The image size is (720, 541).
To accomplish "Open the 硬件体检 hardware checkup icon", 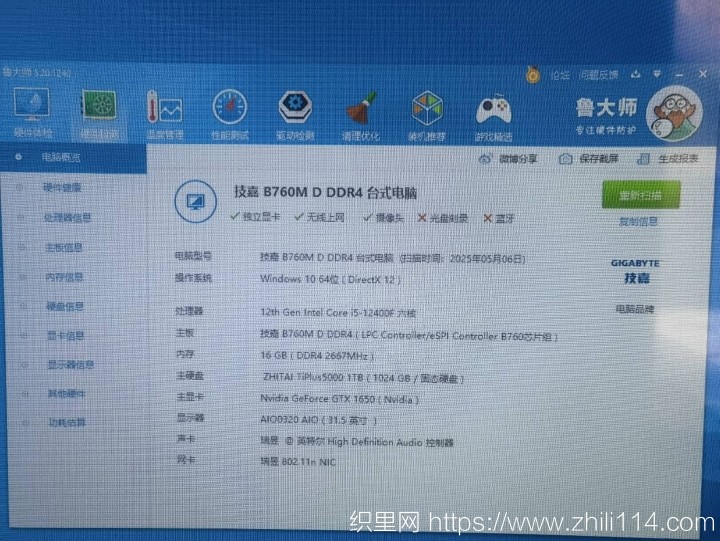I will (x=32, y=113).
